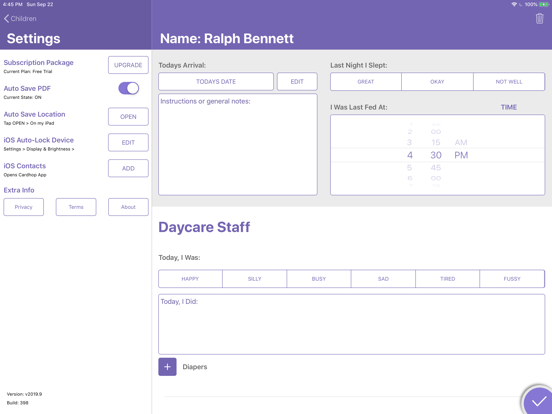Select GREAT for last night's sleep
This screenshot has height=414, width=552.
366,82
